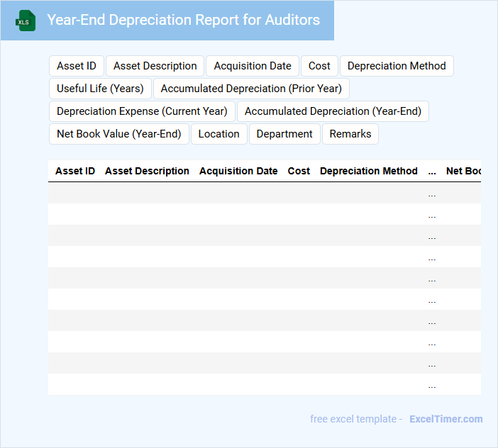Click the ellipsis column header in table
Image resolution: width=498 pixels, height=448 pixels.
pyautogui.click(x=432, y=171)
